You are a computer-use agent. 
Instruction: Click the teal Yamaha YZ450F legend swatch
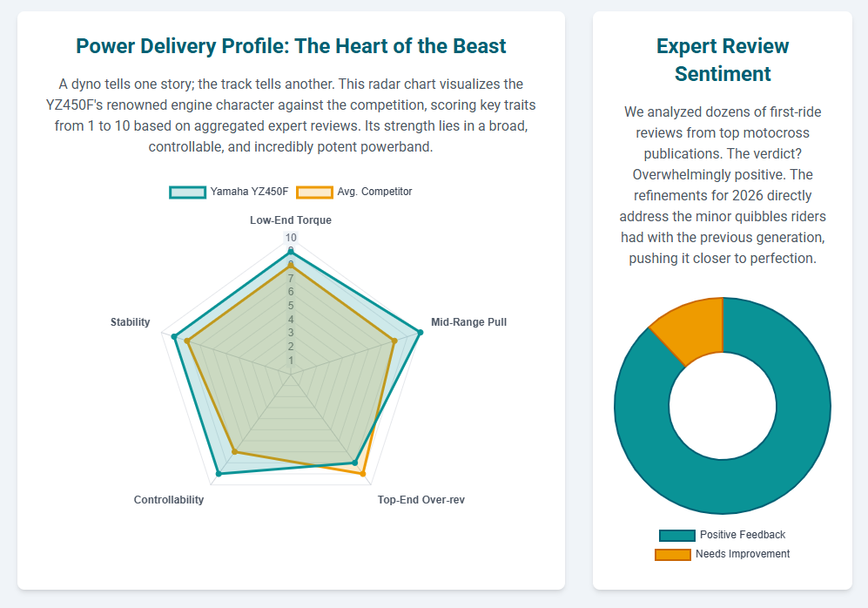(x=187, y=192)
